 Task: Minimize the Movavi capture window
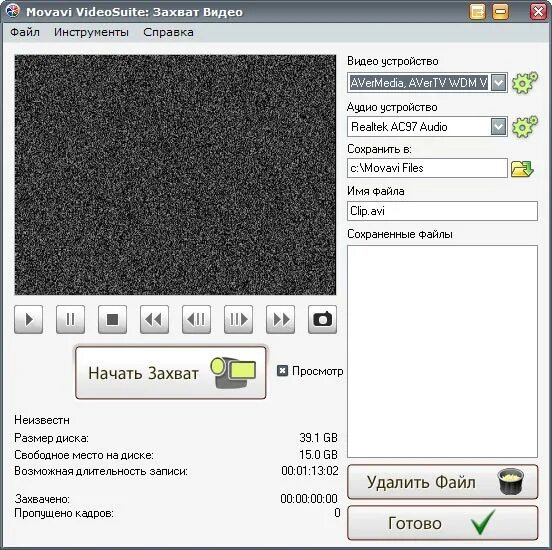point(500,12)
